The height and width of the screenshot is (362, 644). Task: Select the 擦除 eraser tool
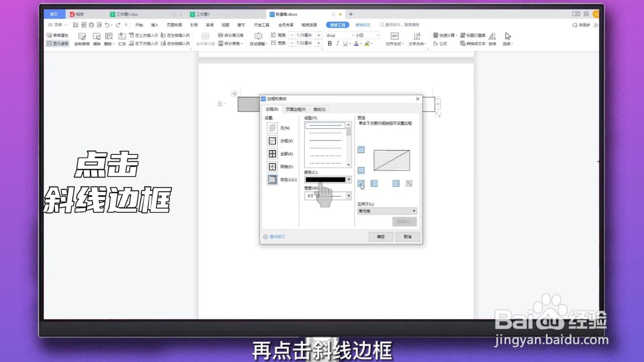(x=97, y=39)
